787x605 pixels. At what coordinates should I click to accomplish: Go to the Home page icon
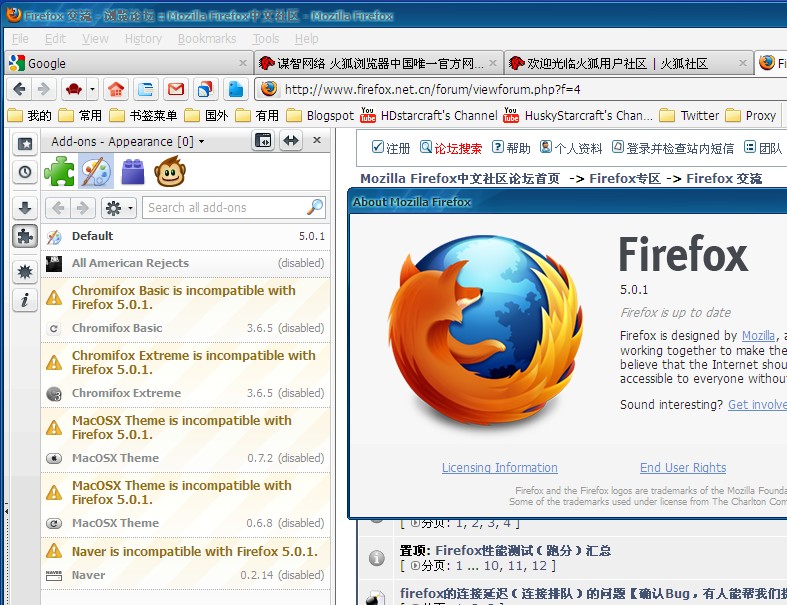116,89
